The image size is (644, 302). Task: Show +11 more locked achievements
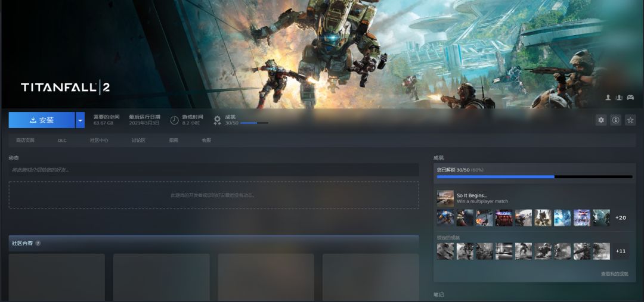click(x=621, y=251)
